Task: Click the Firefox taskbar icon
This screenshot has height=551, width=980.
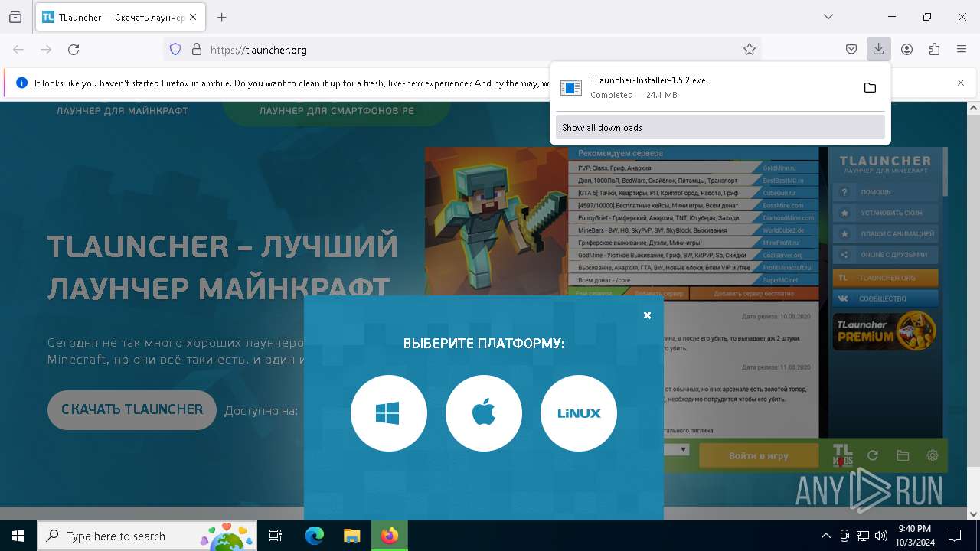Action: [x=390, y=536]
